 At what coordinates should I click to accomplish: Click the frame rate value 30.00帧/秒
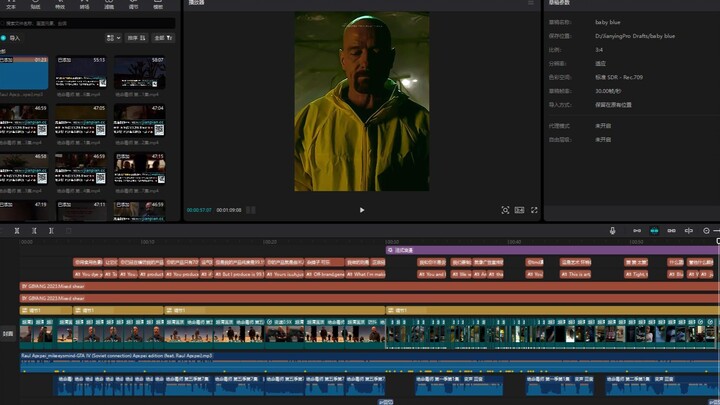pyautogui.click(x=608, y=91)
